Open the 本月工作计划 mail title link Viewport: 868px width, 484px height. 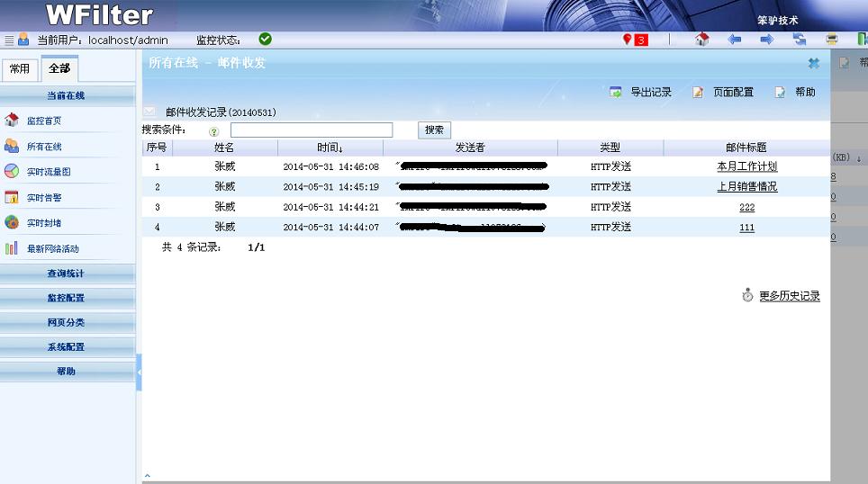[x=746, y=166]
